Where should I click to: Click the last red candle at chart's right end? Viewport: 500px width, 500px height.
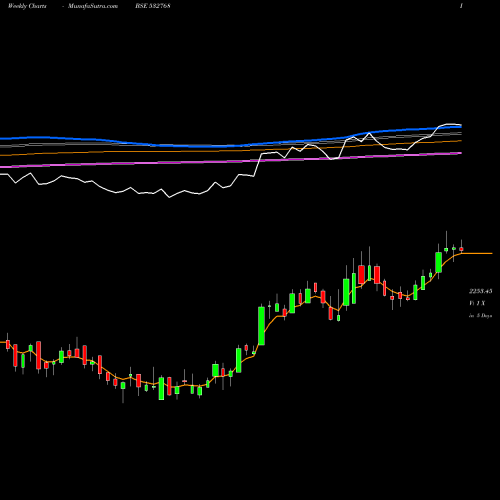461,249
